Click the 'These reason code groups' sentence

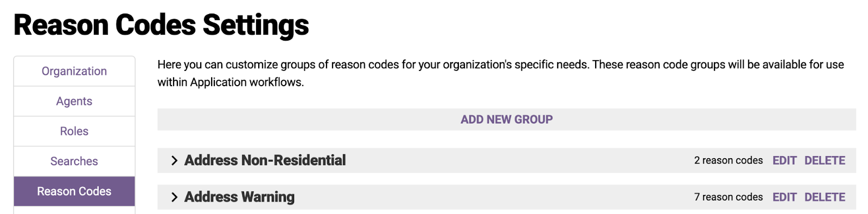[x=718, y=65]
